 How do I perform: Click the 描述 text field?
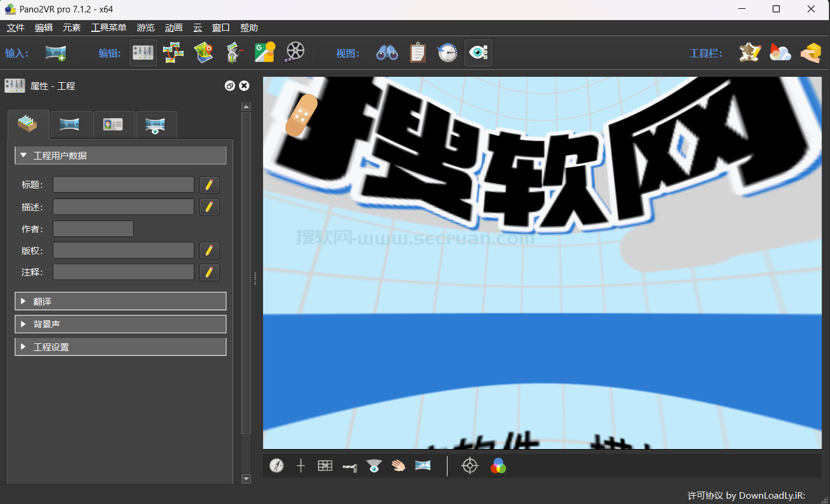tap(124, 207)
